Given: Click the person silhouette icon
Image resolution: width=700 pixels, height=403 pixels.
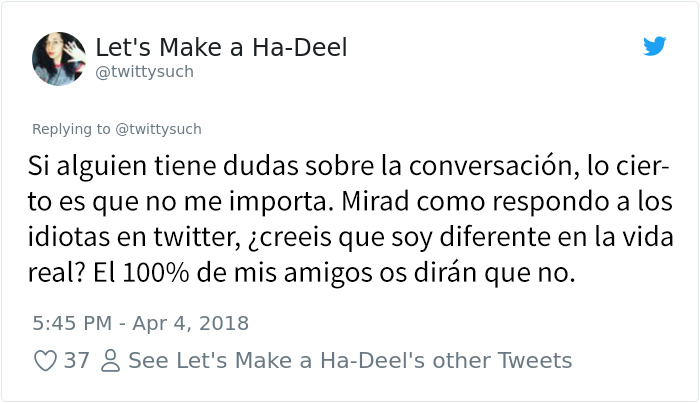Looking at the screenshot, I should (x=110, y=361).
